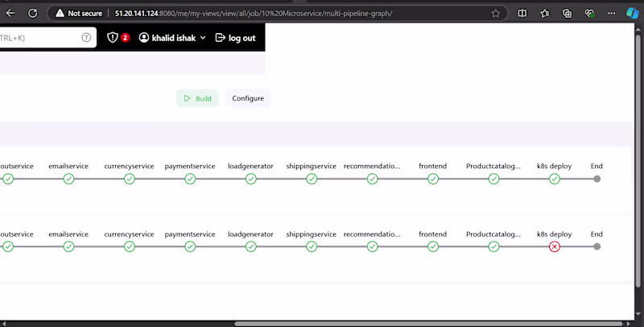Screen dimensions: 644x327
Task: Go back in the browser
Action: [x=10, y=13]
